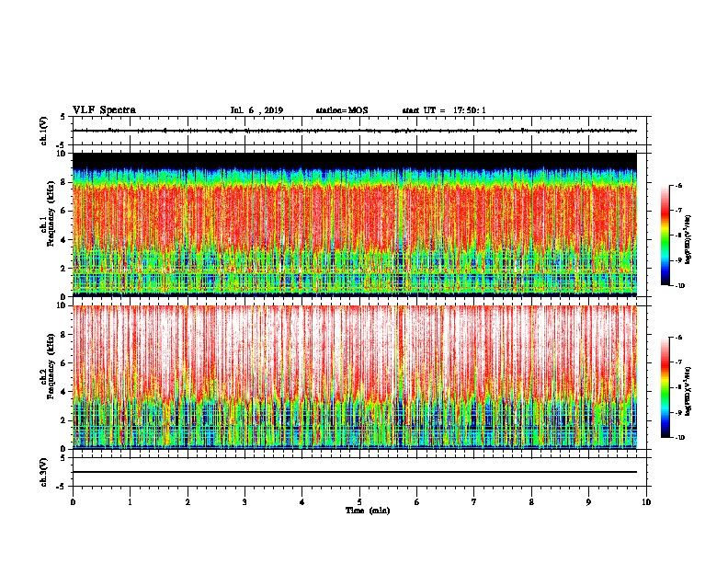
Task: Click time axis tick label "8"
Action: [x=531, y=501]
